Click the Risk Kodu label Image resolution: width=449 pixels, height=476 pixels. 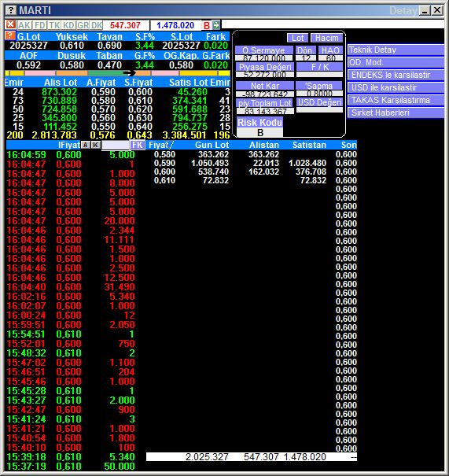tap(259, 122)
